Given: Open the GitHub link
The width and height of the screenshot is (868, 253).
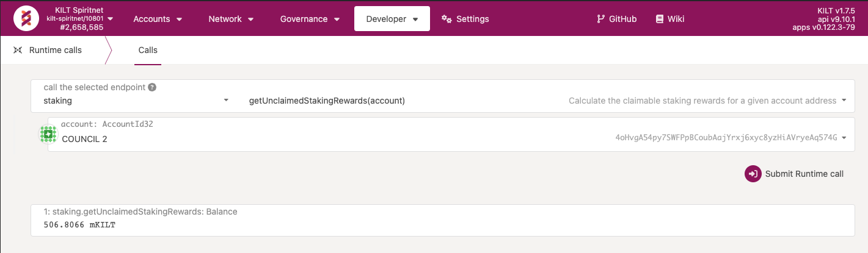Looking at the screenshot, I should point(616,19).
